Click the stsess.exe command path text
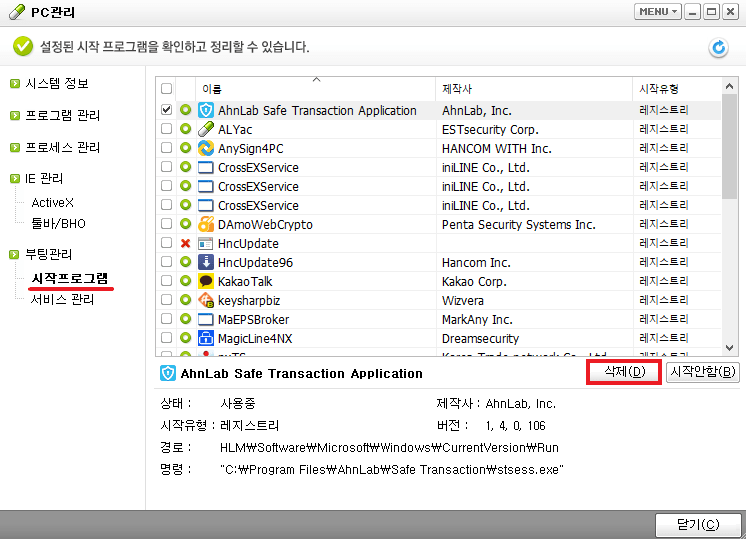 tap(392, 470)
